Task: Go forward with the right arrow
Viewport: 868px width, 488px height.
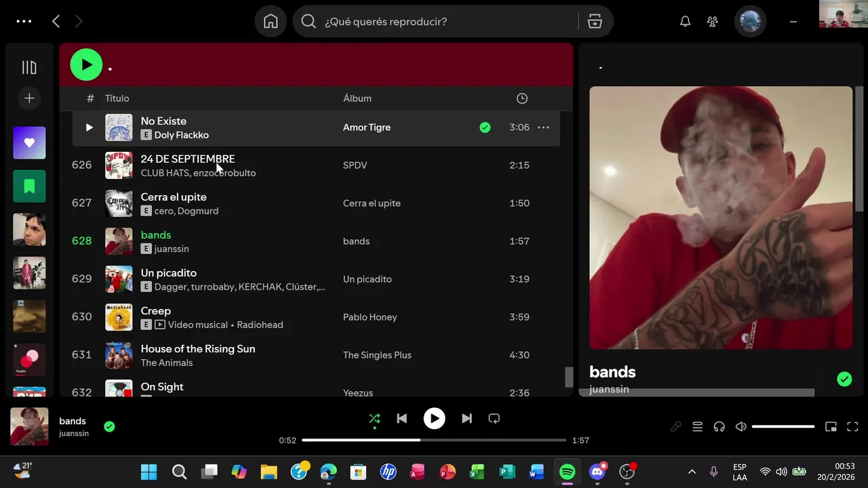Action: [x=79, y=22]
